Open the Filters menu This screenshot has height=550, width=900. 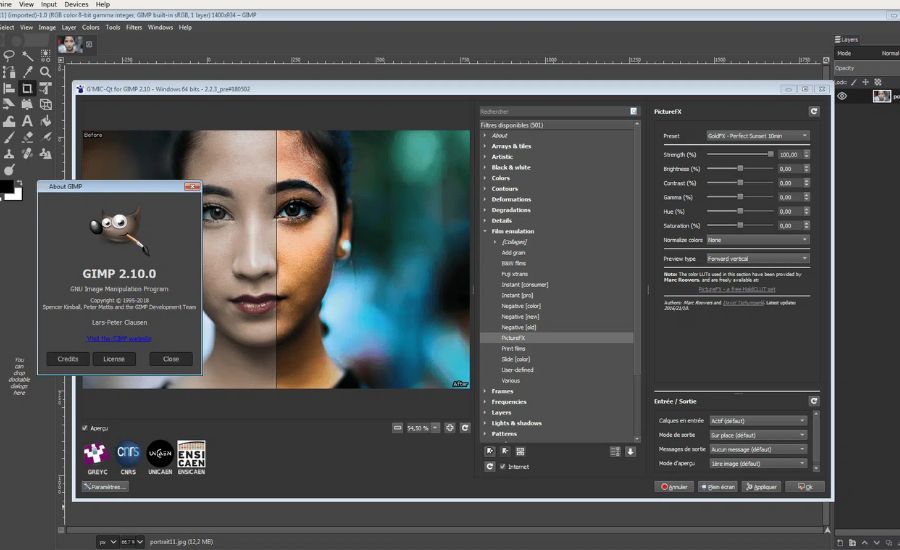coord(135,27)
